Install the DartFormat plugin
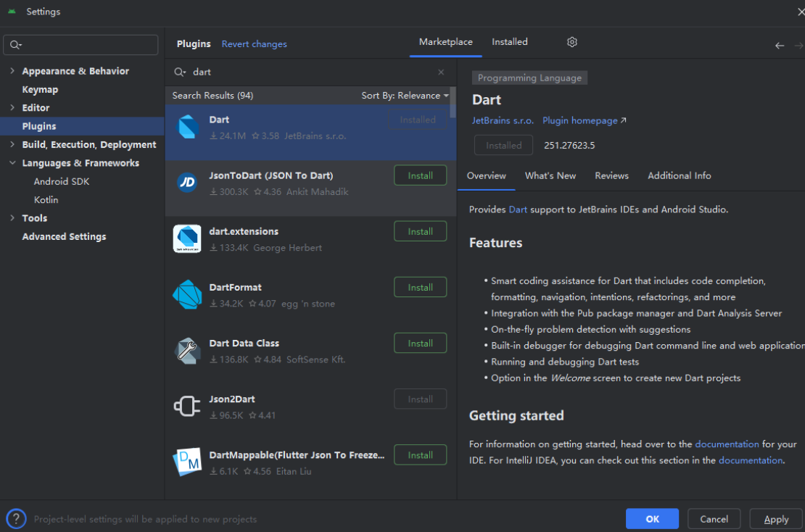805x532 pixels. 420,287
